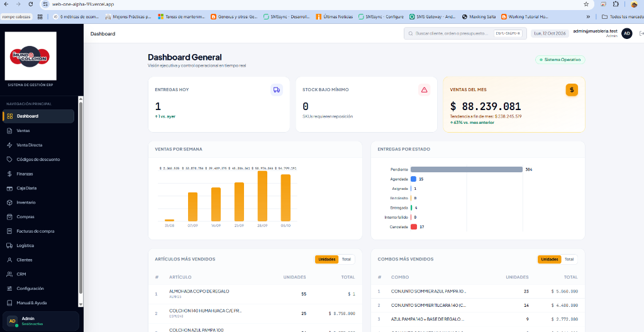Image resolution: width=644 pixels, height=332 pixels.
Task: Go to Códigos de descuento
Action: click(x=38, y=160)
